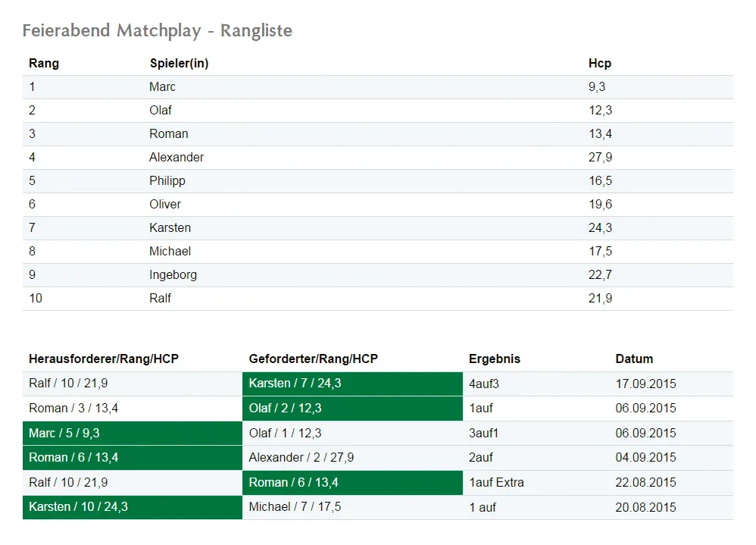Click green cell Marc / 5 / 9,3
Viewport: 756px width, 545px height.
point(133,433)
